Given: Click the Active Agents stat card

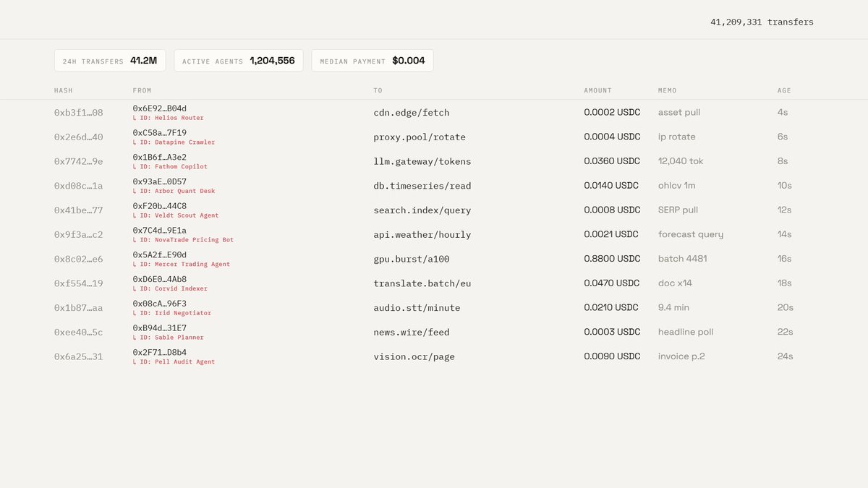Looking at the screenshot, I should click(239, 61).
